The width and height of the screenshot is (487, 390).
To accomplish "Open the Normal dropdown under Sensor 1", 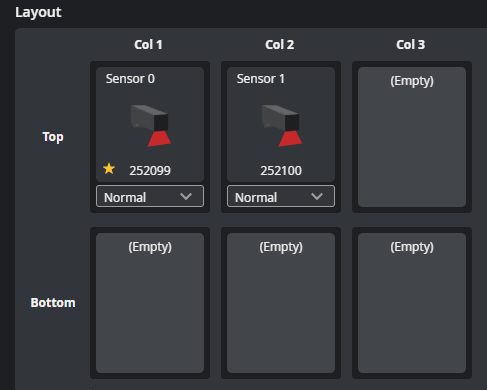I will coord(281,196).
